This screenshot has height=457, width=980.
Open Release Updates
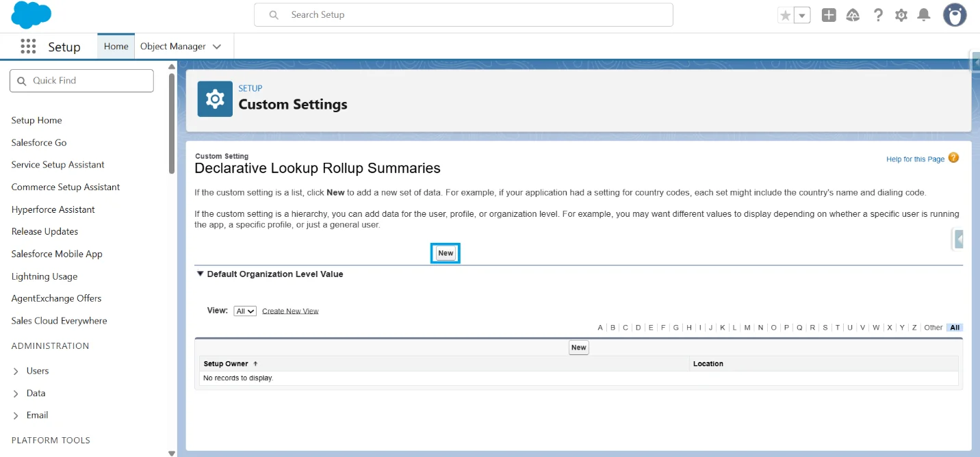pos(44,231)
